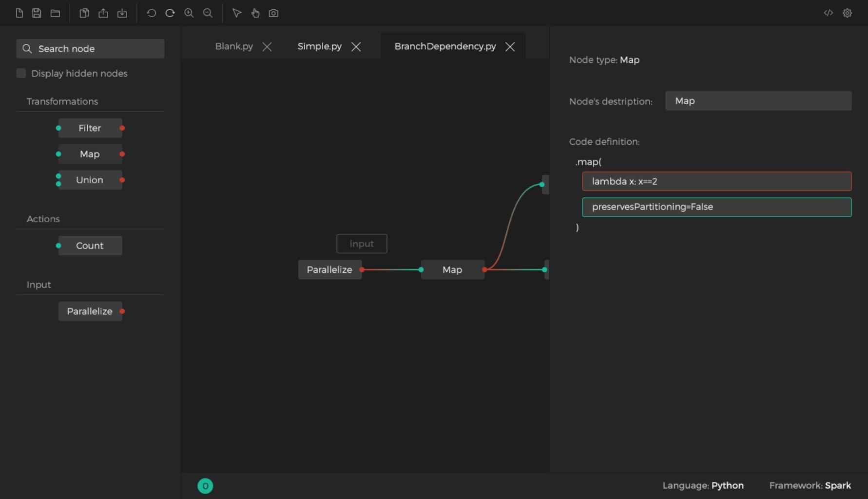The image size is (868, 499).
Task: Take a canvas snapshot with the camera icon
Action: pyautogui.click(x=274, y=13)
